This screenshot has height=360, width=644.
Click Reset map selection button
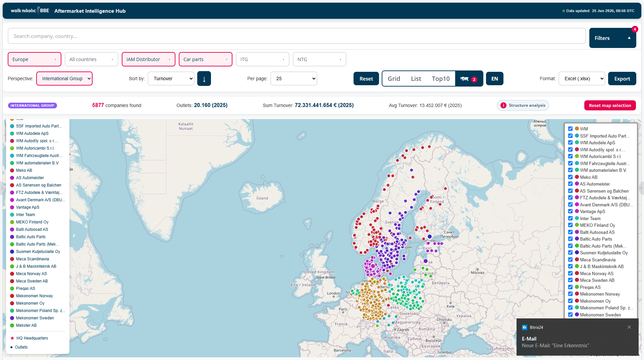610,105
